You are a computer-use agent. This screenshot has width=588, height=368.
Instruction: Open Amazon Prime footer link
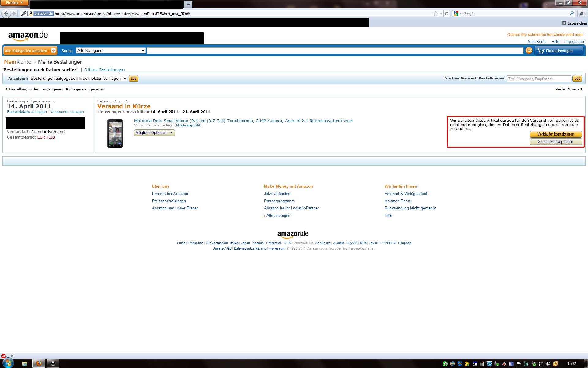[x=398, y=201]
